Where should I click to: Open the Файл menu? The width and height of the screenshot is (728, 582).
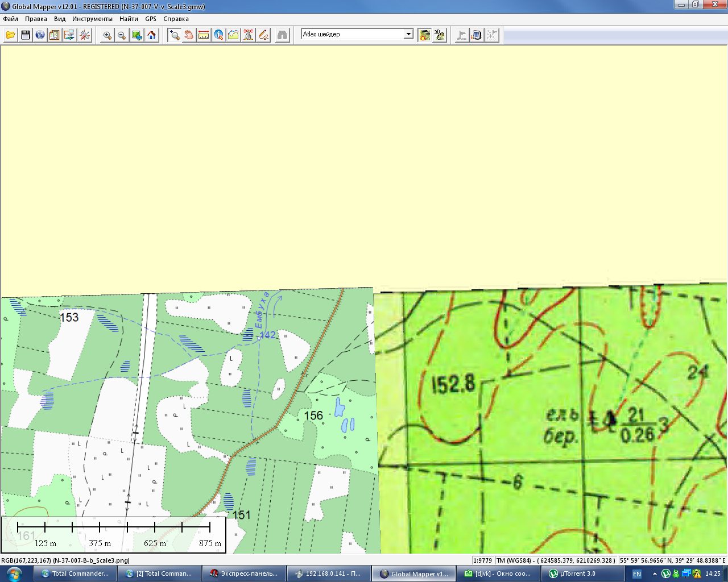[10, 19]
